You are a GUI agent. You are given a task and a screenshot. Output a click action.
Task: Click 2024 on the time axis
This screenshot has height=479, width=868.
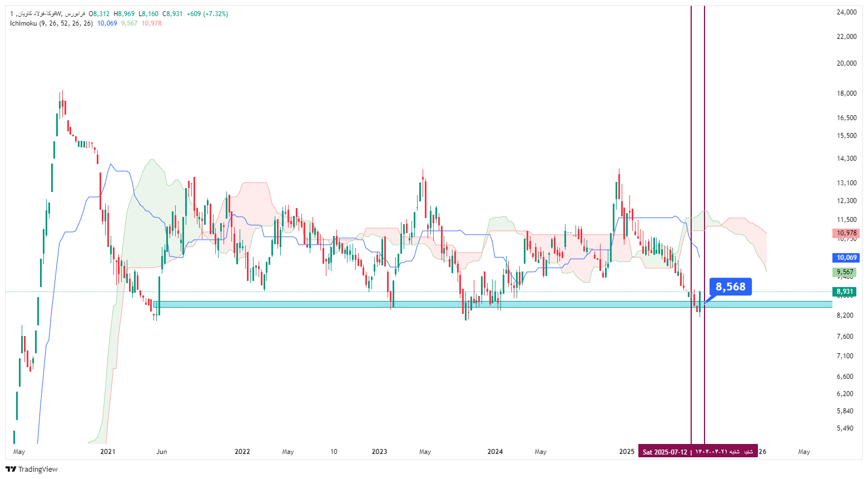point(495,452)
